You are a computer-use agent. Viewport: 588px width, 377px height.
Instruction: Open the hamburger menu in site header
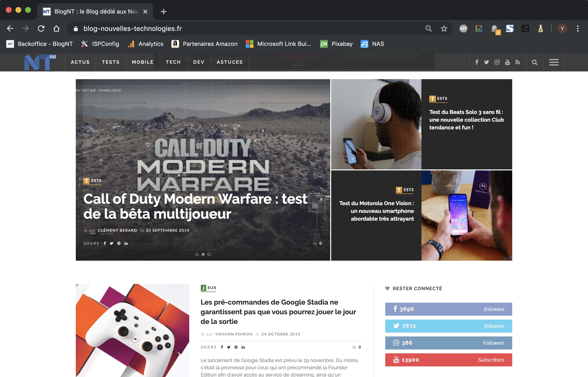coord(554,62)
